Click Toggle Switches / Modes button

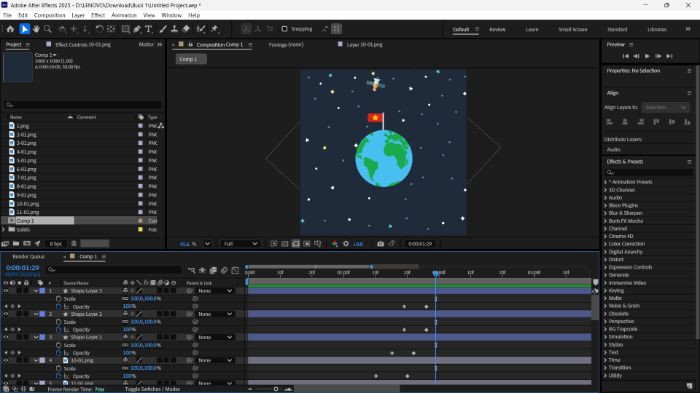152,389
